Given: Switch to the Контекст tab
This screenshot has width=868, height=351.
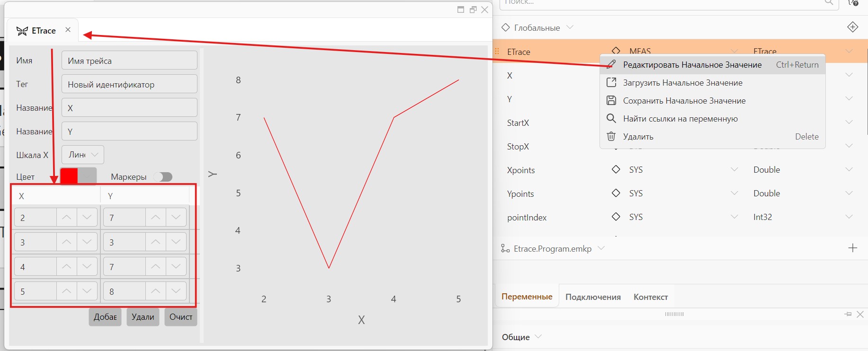Looking at the screenshot, I should [651, 297].
